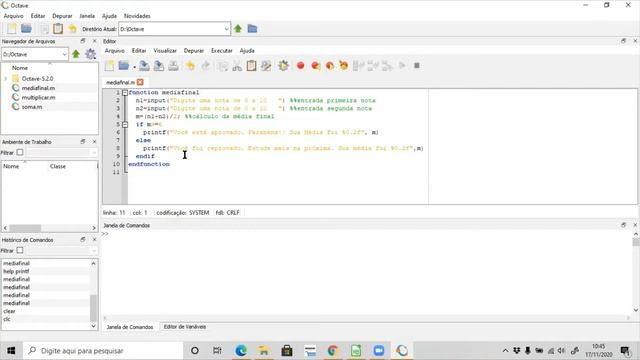Click the New Script icon in editor toolbar
The height and width of the screenshot is (360, 640).
(110, 66)
